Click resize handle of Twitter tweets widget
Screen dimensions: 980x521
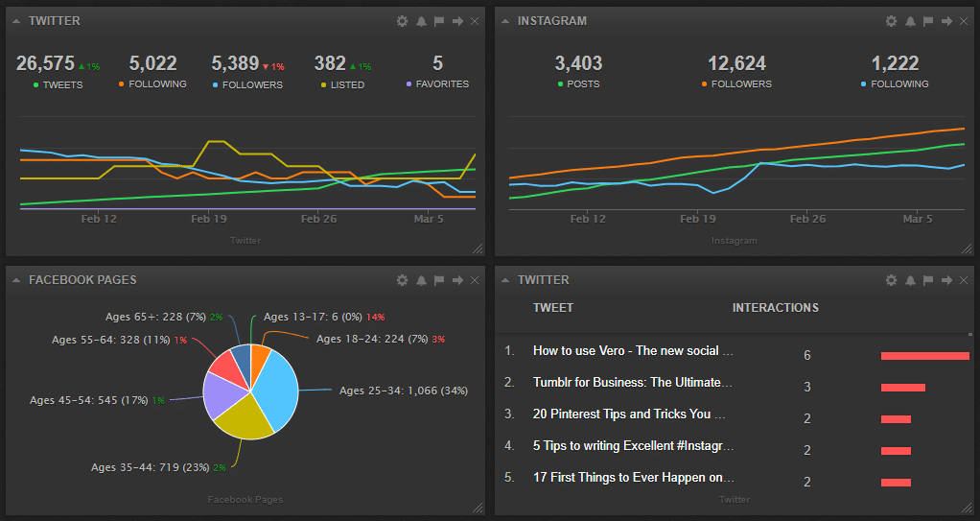[967, 508]
